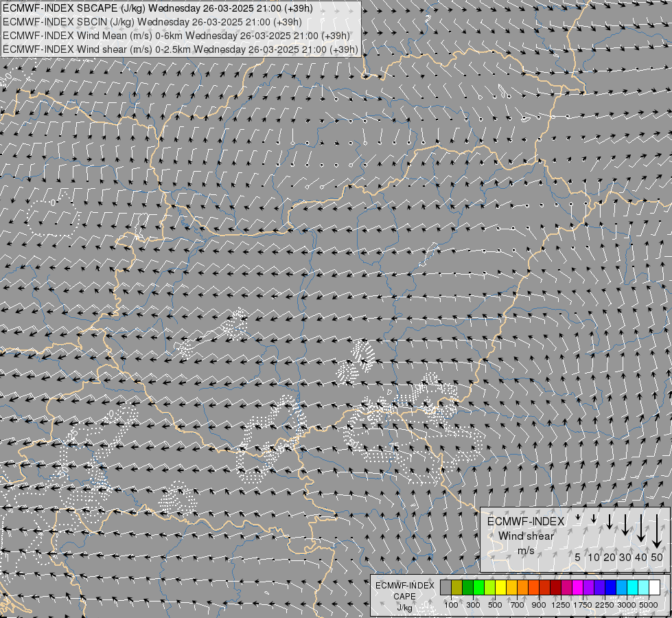Viewport: 672px width, 618px height.
Task: Click the smallest 5 m/s wind shear legend arrow
Action: point(578,517)
